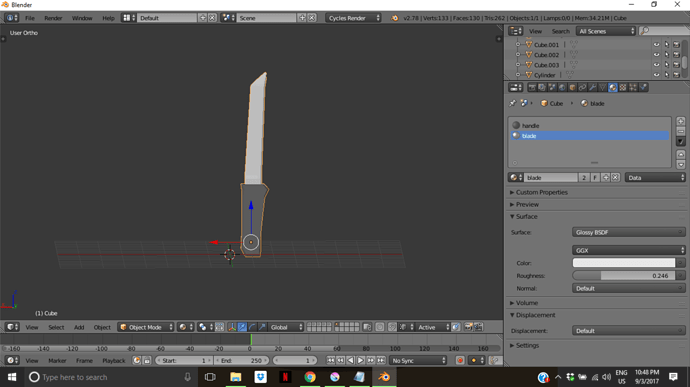Switch to the Texture properties tab

tap(623, 88)
